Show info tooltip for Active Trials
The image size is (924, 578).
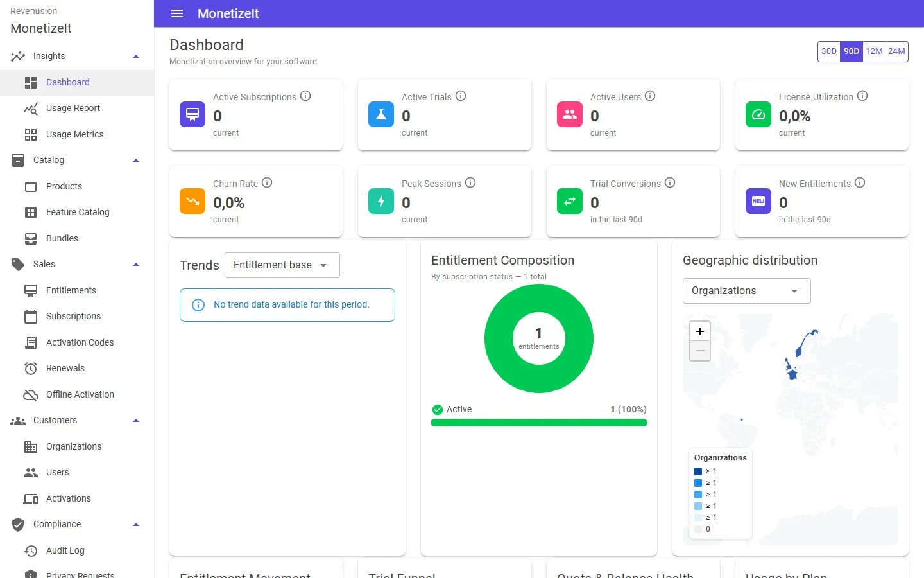point(461,96)
